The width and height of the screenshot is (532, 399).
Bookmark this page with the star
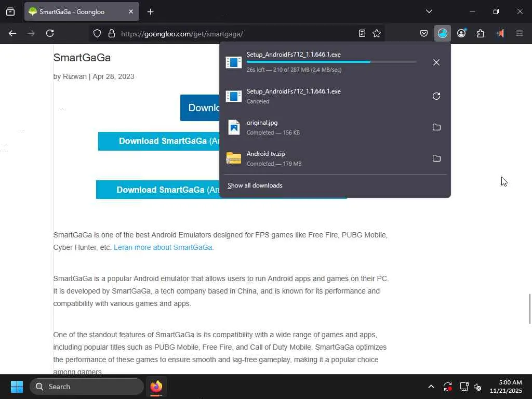point(377,33)
